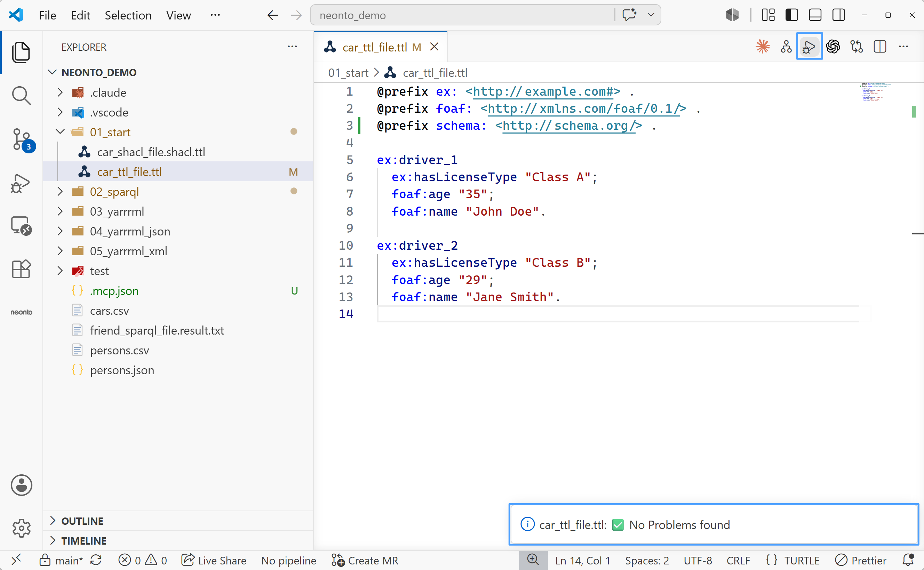
Task: Open the http://schema.org/ link in line 3
Action: pyautogui.click(x=568, y=126)
